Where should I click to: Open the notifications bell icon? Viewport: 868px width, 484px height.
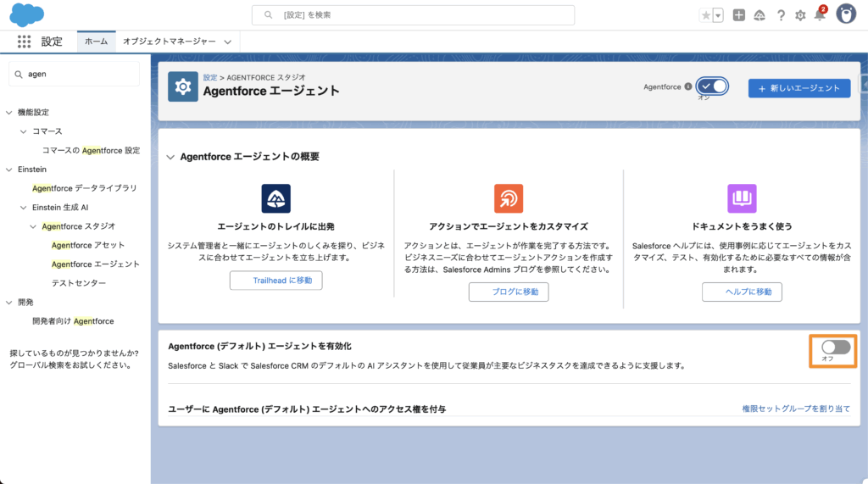coord(820,15)
